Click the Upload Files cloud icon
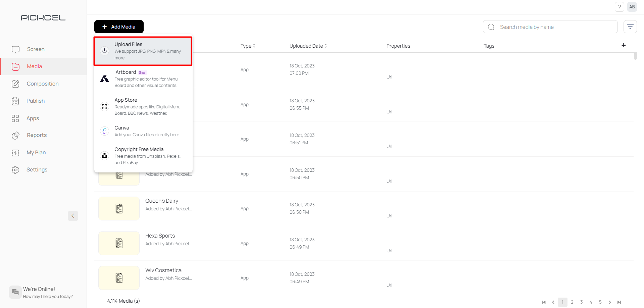 [105, 51]
